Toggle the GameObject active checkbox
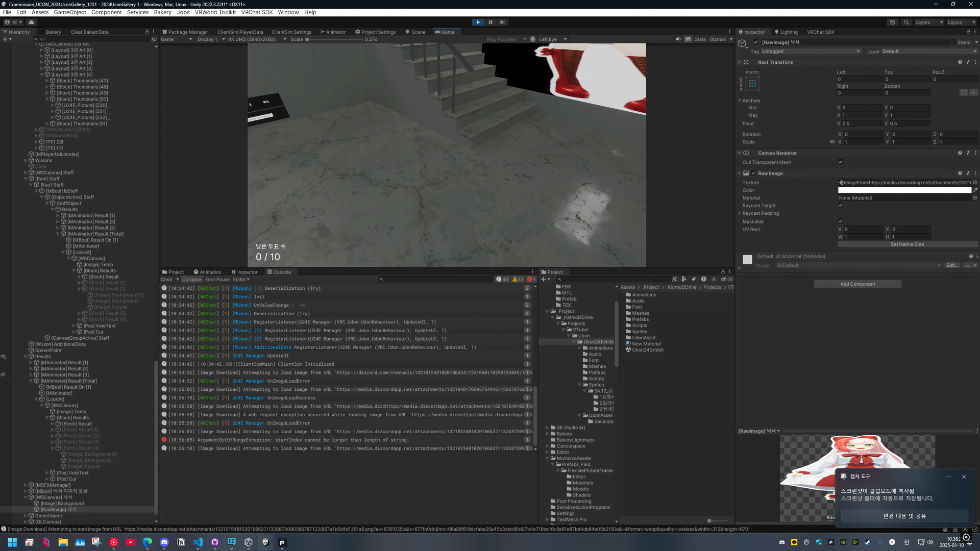 coord(756,42)
